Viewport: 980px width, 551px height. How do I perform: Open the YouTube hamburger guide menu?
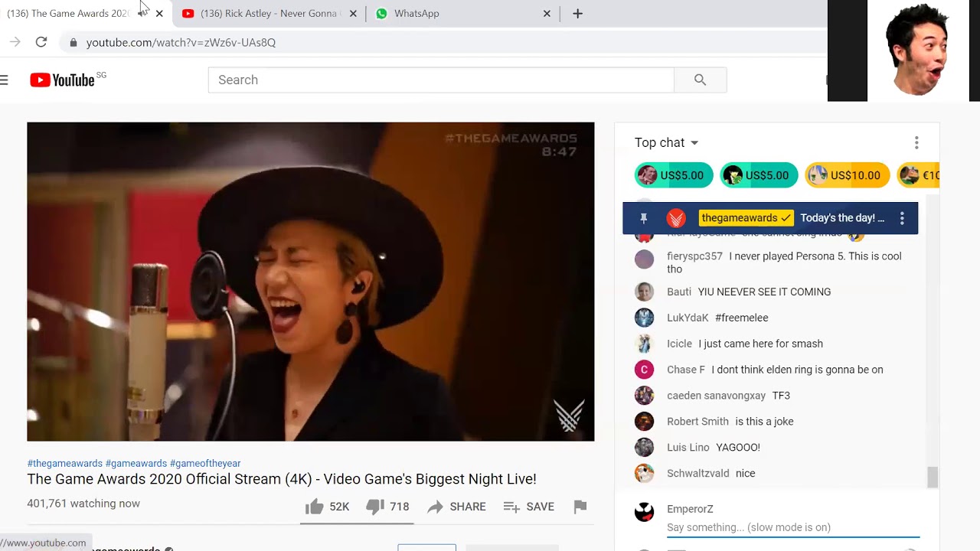(x=4, y=80)
